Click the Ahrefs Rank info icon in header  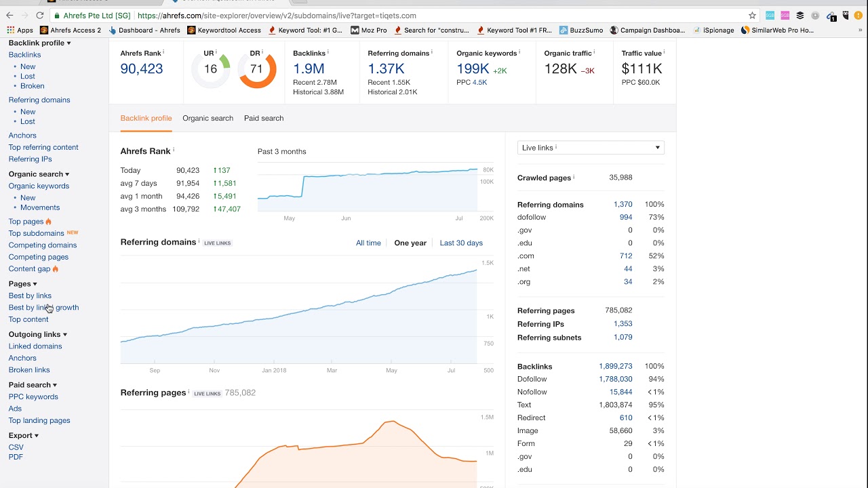tap(163, 52)
